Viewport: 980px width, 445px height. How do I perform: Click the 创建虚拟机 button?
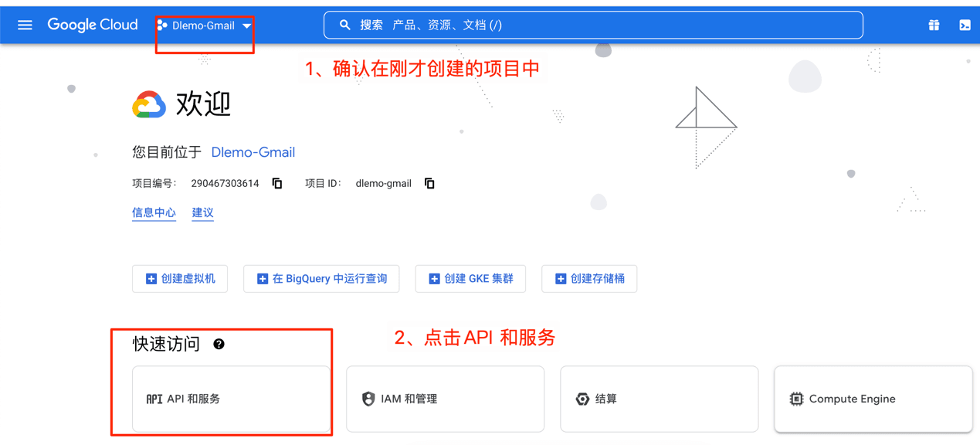click(x=180, y=279)
